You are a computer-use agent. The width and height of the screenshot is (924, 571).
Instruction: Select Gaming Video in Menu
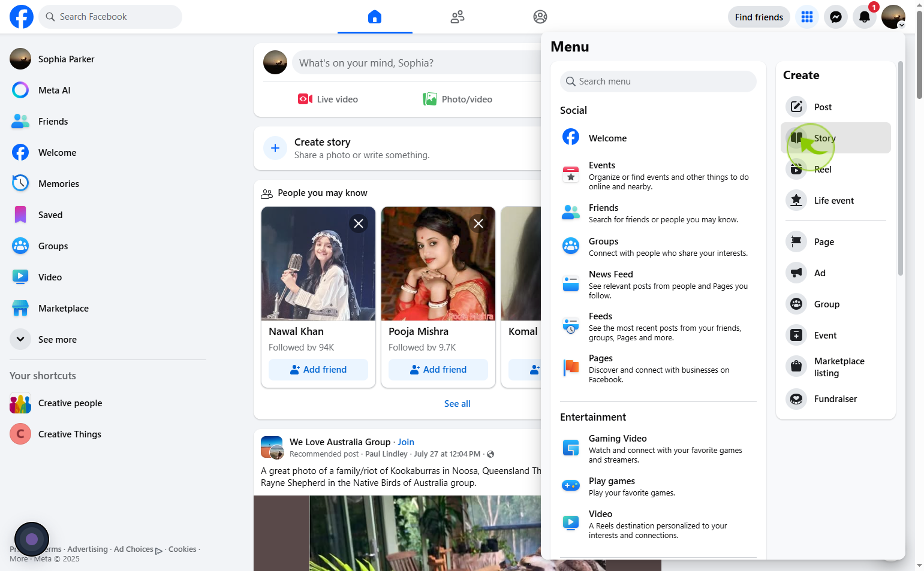point(658,449)
